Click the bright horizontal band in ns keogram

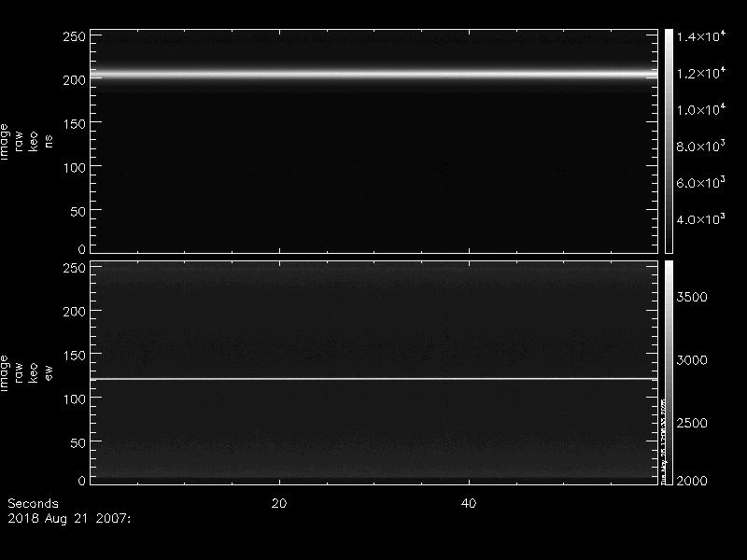click(x=374, y=74)
